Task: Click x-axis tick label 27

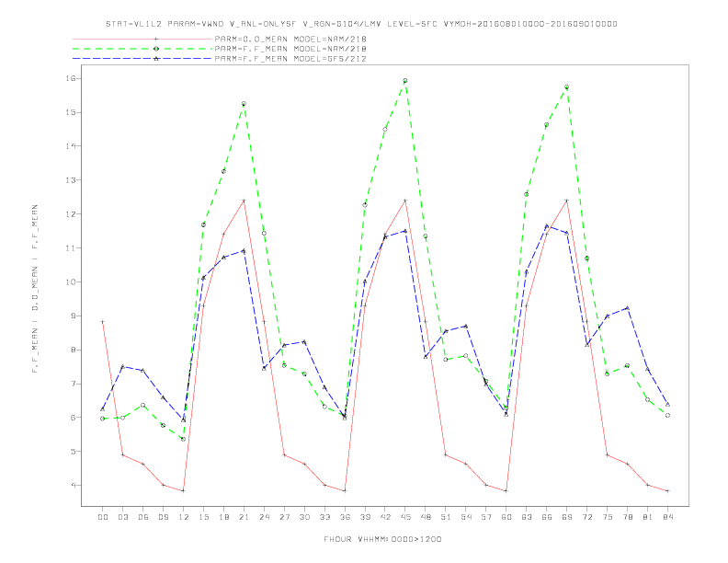Action: [x=284, y=517]
